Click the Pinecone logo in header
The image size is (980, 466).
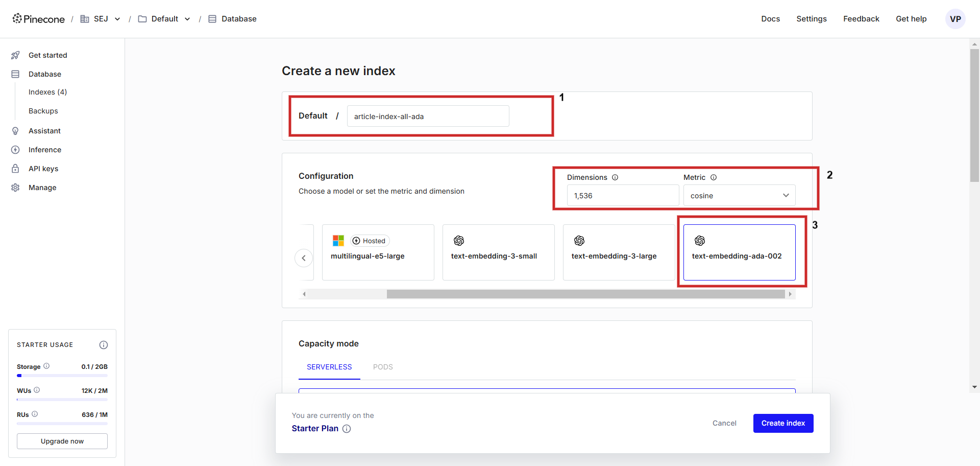[39, 19]
